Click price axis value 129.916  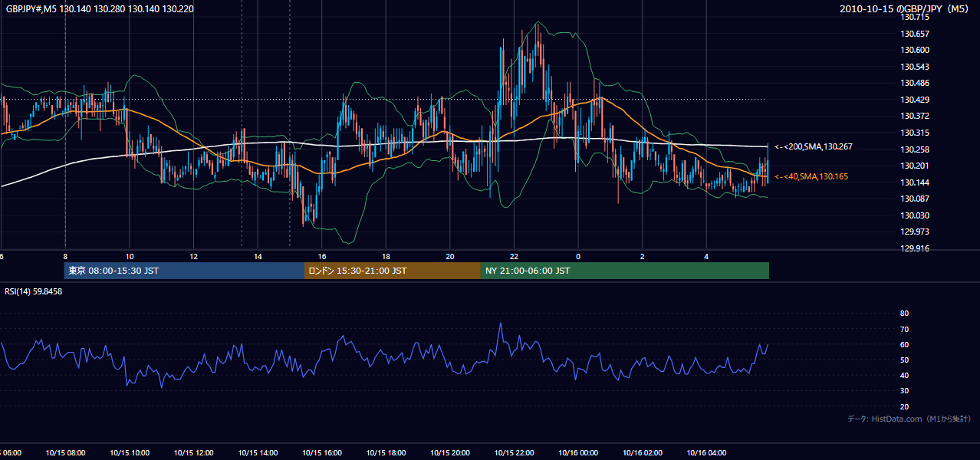click(x=916, y=248)
